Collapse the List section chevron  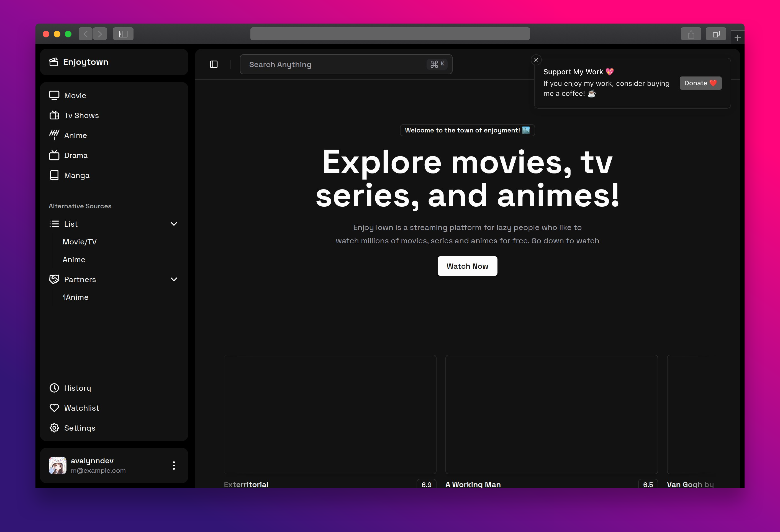[x=174, y=224]
